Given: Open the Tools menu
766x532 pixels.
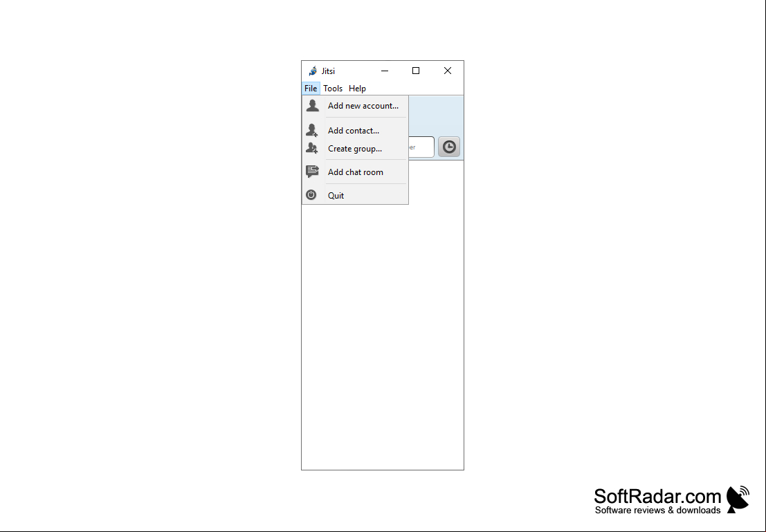Looking at the screenshot, I should point(333,89).
